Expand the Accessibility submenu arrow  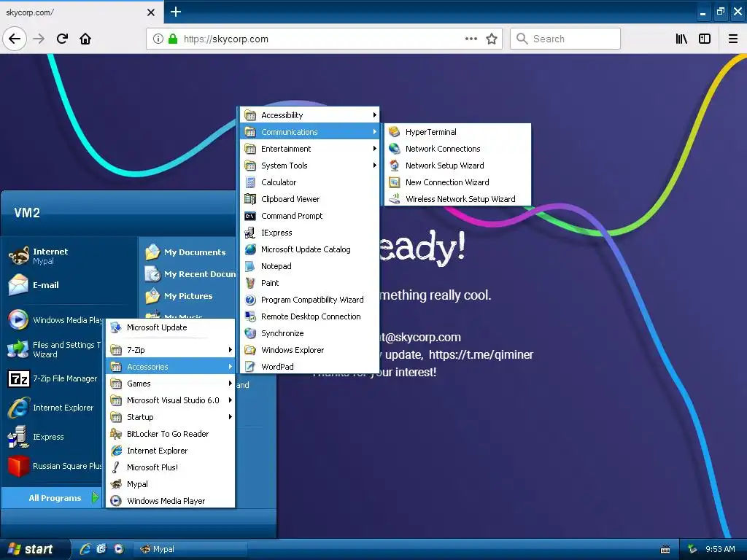coord(375,114)
